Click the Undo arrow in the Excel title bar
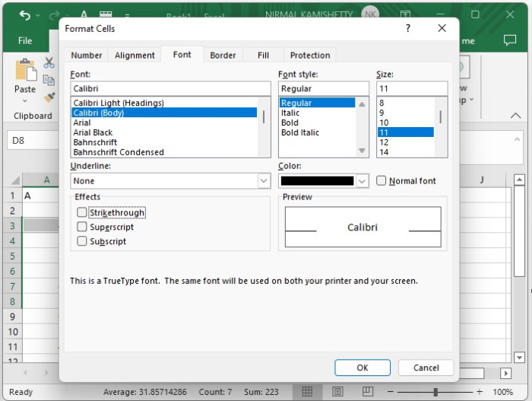Screen dimensions: 532x401 (x=25, y=15)
